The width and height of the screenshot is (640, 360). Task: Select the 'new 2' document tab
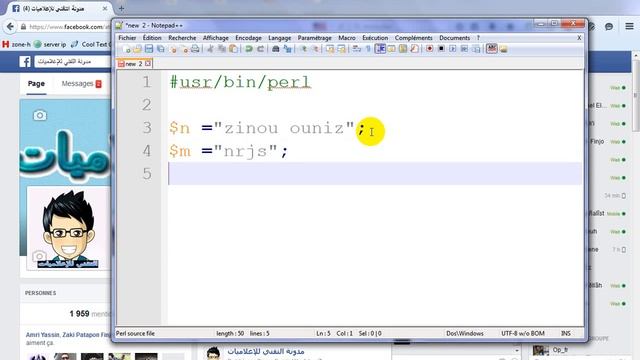click(134, 64)
